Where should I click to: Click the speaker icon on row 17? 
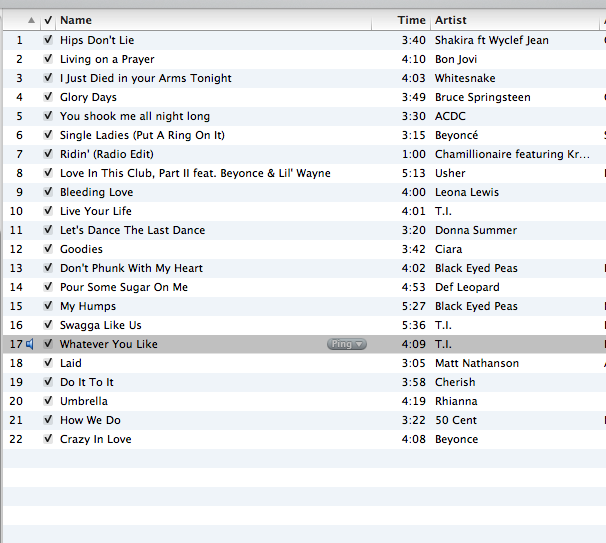coord(30,344)
